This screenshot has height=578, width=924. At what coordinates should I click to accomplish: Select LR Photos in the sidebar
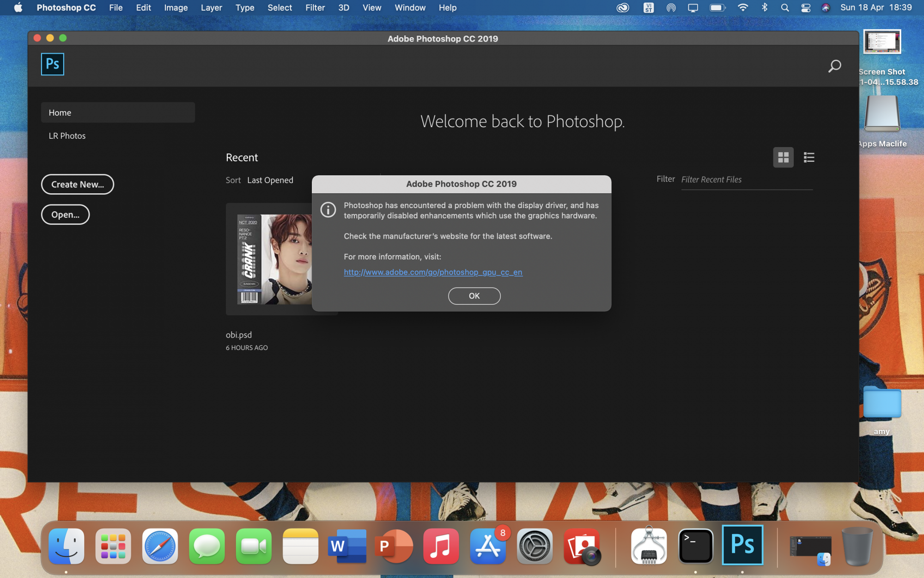pos(67,136)
